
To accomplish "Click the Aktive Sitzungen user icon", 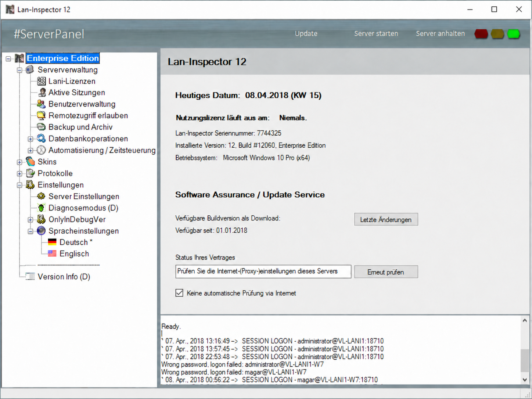I will coord(42,93).
